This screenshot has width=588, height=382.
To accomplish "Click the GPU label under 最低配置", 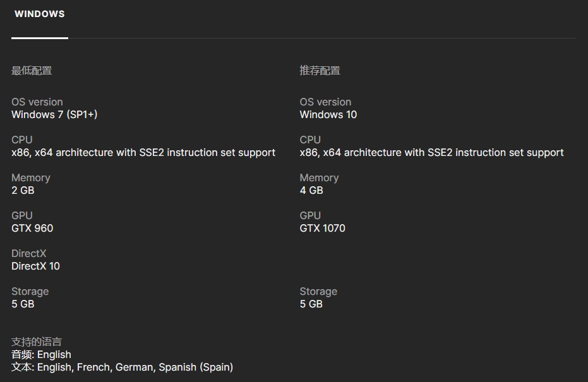I will pos(21,215).
